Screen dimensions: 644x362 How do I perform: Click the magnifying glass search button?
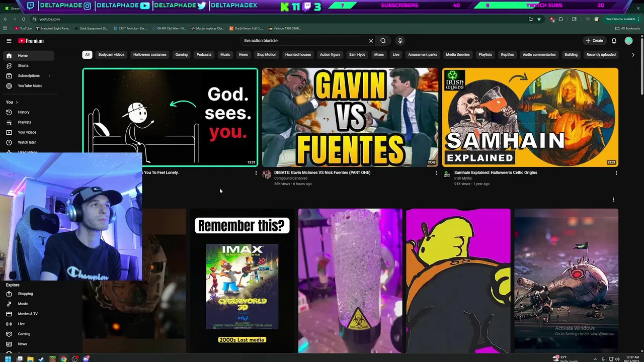point(383,41)
